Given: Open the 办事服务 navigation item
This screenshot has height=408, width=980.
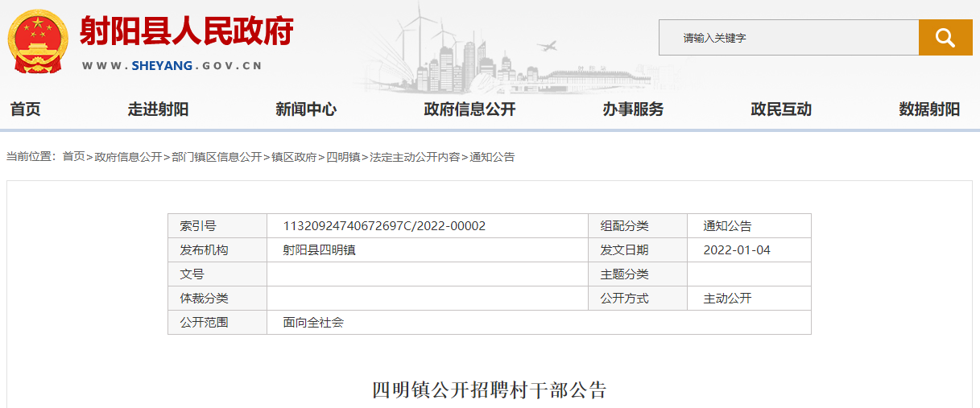Looking at the screenshot, I should click(633, 109).
